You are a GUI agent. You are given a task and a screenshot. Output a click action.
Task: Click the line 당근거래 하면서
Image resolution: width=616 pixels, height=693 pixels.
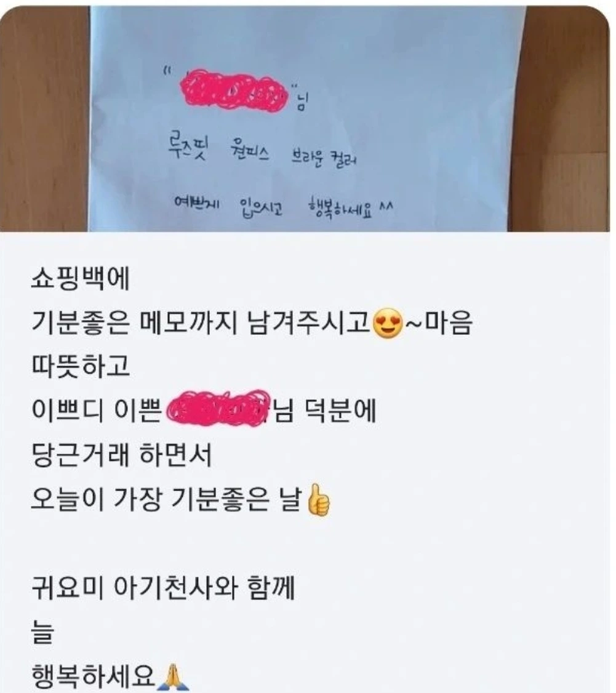click(121, 455)
